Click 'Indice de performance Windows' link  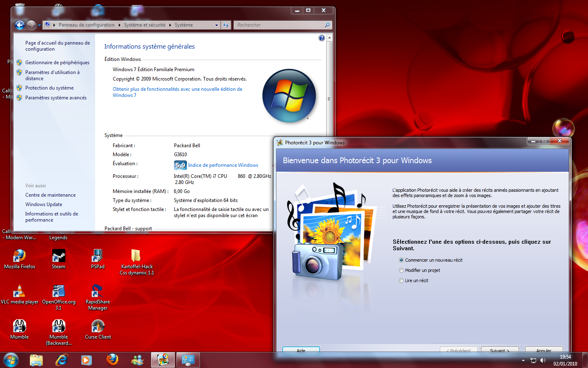click(x=223, y=165)
